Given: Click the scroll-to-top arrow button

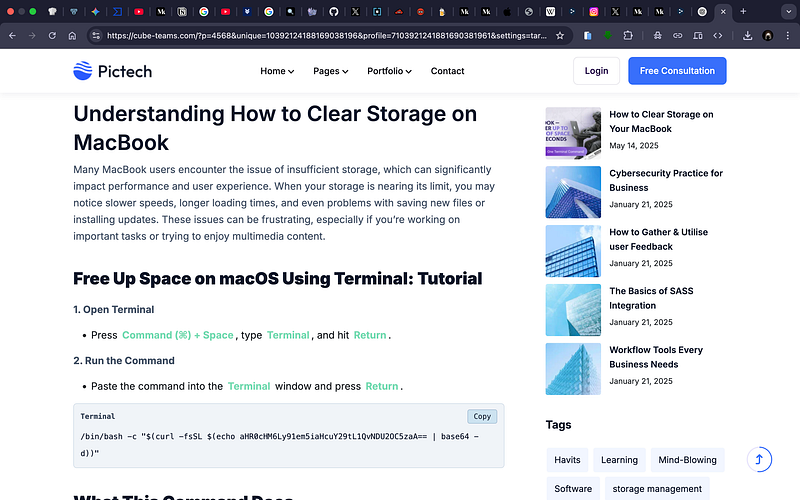Looking at the screenshot, I should pyautogui.click(x=759, y=460).
